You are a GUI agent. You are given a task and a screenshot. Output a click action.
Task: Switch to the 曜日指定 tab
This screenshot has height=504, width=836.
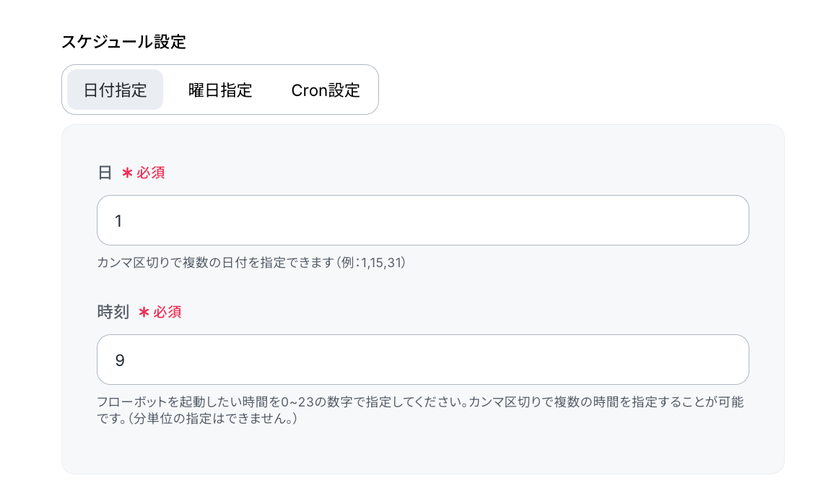coord(220,90)
